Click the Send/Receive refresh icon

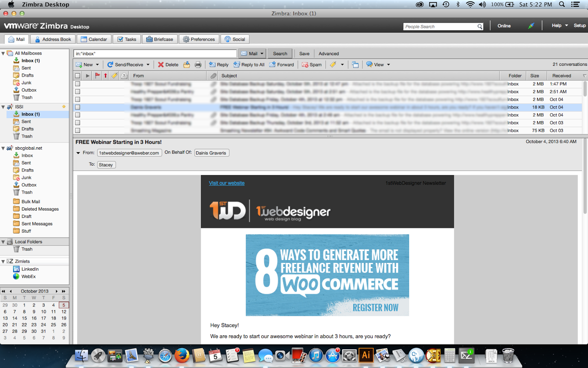pos(110,65)
